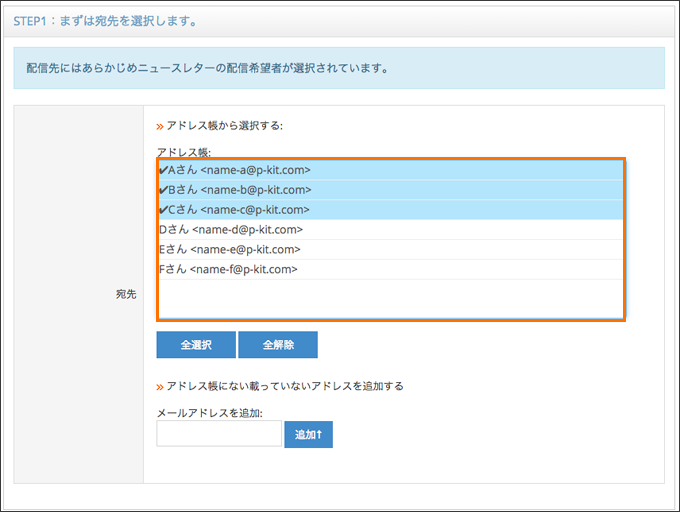Select Dさん name-d@p-kit.com in address book
This screenshot has width=680, height=512.
(390, 230)
